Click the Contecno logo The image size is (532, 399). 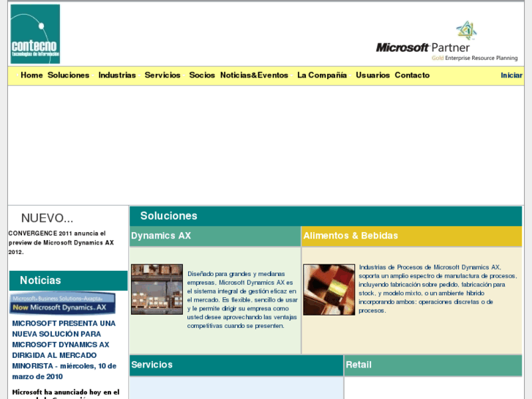(x=35, y=34)
